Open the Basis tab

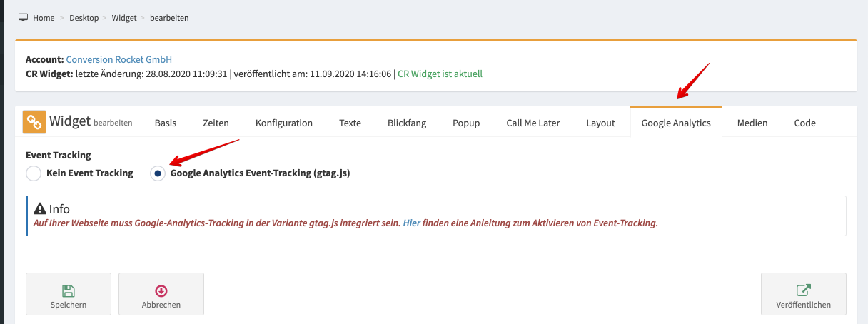click(166, 123)
